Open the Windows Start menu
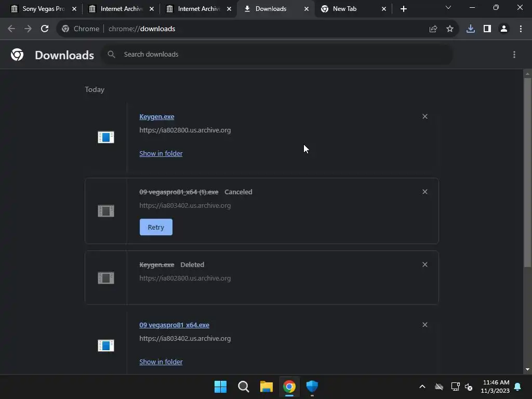532x399 pixels. [x=220, y=387]
